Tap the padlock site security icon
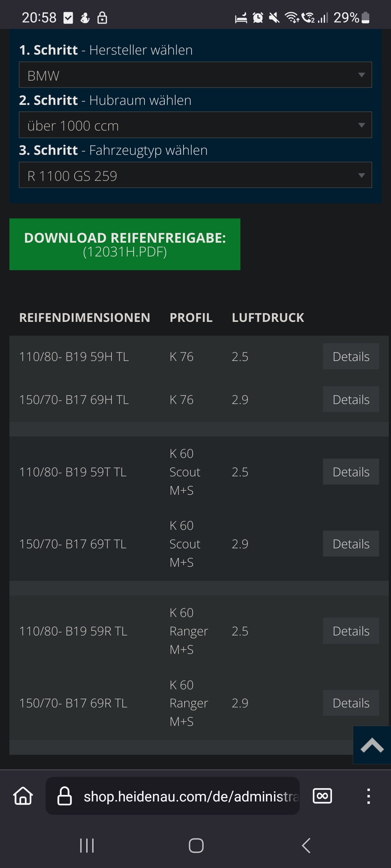This screenshot has width=391, height=868. (65, 796)
